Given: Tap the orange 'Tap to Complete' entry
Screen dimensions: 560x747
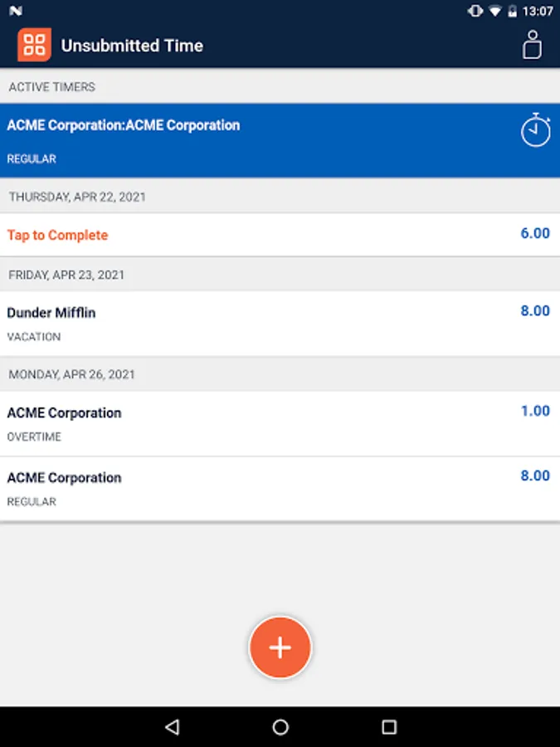Looking at the screenshot, I should [x=280, y=235].
